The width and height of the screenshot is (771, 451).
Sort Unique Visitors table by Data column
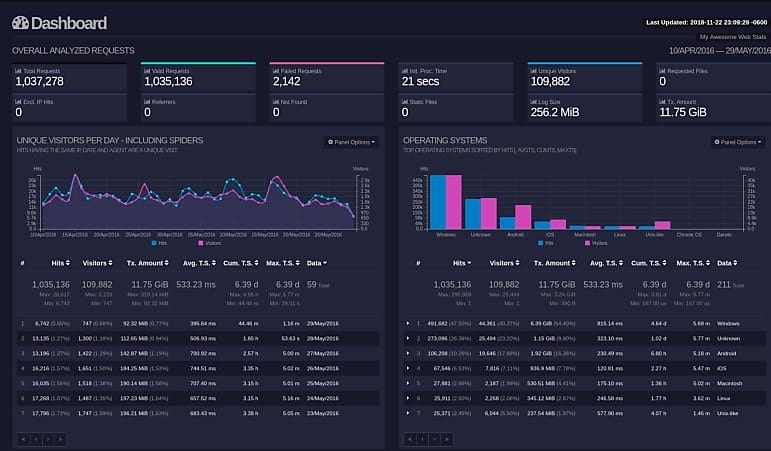point(317,263)
